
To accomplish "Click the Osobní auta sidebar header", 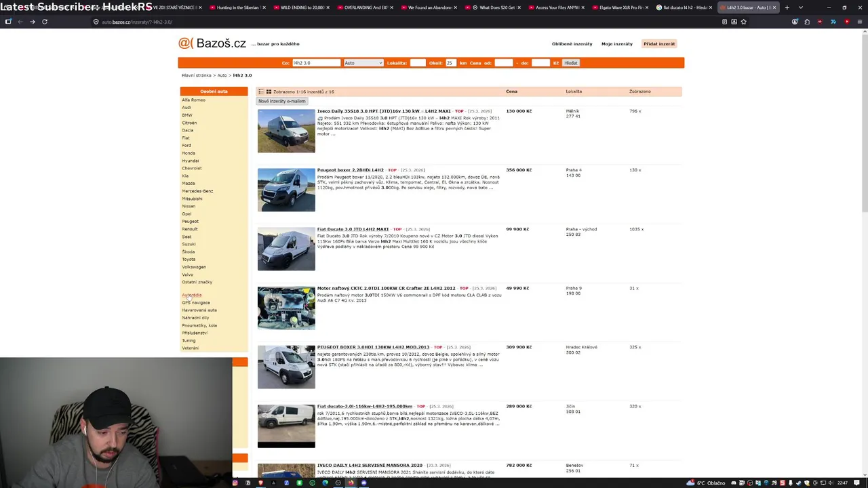I will [214, 91].
